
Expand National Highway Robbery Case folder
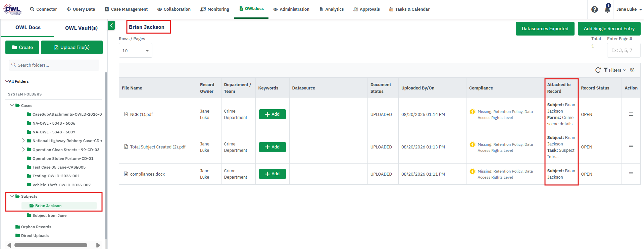(x=23, y=140)
